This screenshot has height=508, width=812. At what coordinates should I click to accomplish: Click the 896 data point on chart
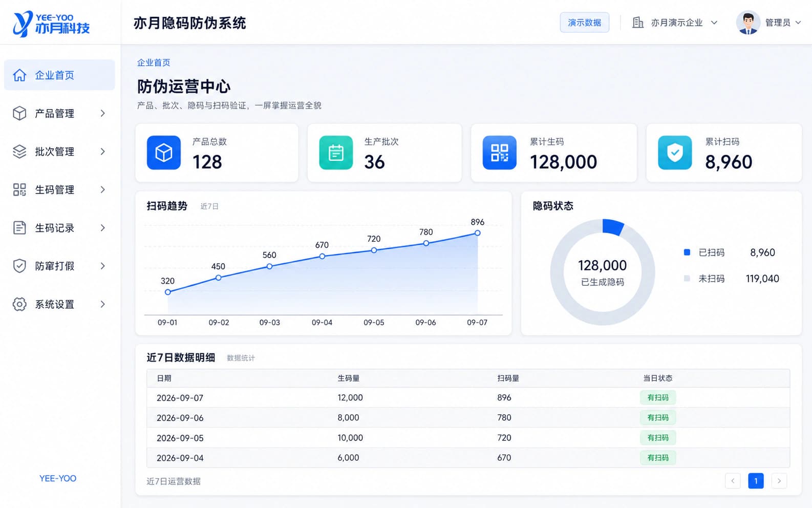point(478,233)
